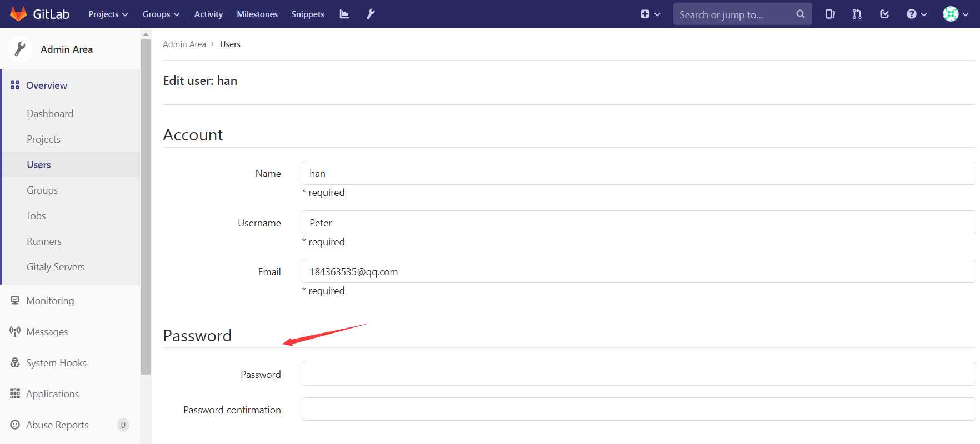Expand the user profile dropdown chevron
Image resolution: width=980 pixels, height=444 pixels.
point(966,14)
